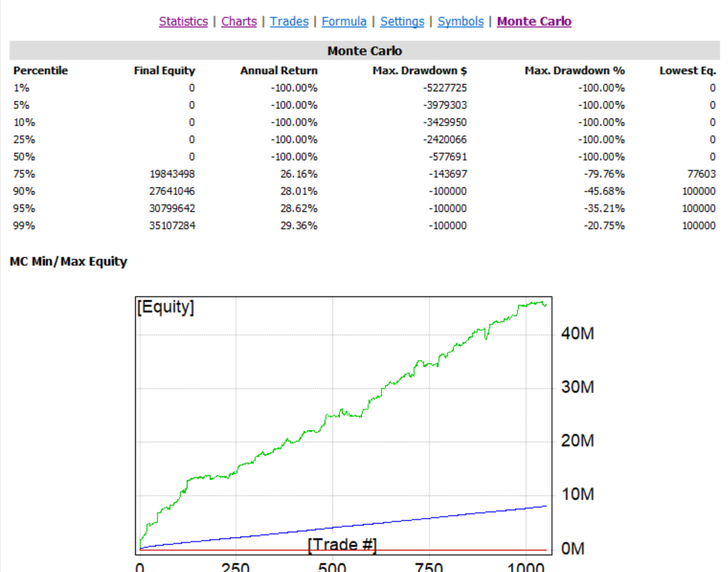Viewport: 728px width, 572px height.
Task: Select the 29.36% annual return cell
Action: (x=299, y=226)
